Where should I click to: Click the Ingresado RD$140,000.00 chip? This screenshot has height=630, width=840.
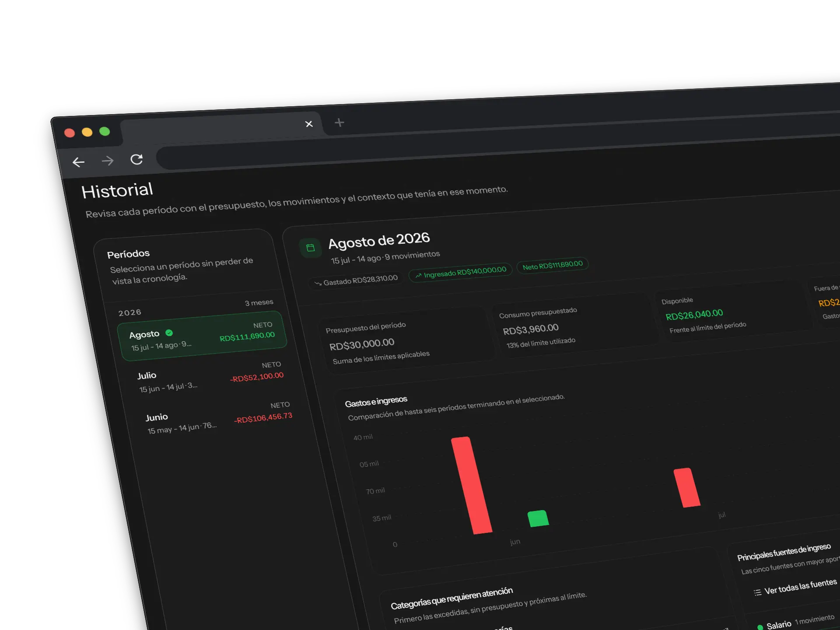point(460,272)
